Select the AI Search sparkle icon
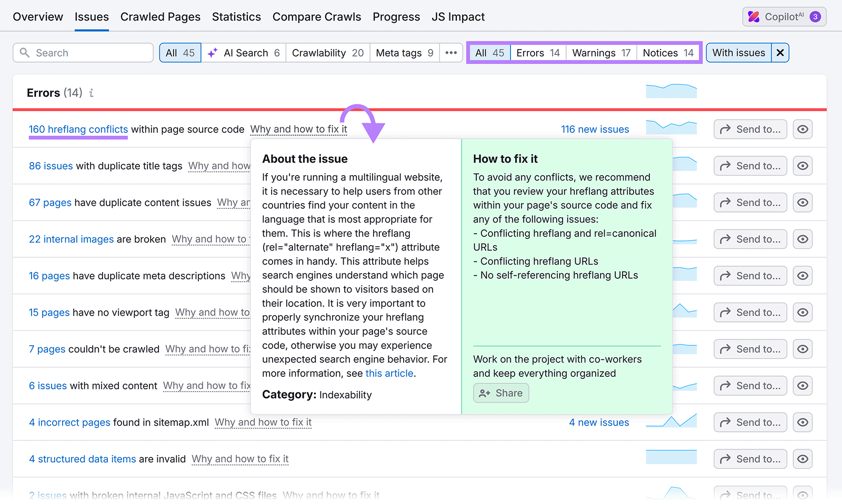This screenshot has width=842, height=504. (x=212, y=53)
